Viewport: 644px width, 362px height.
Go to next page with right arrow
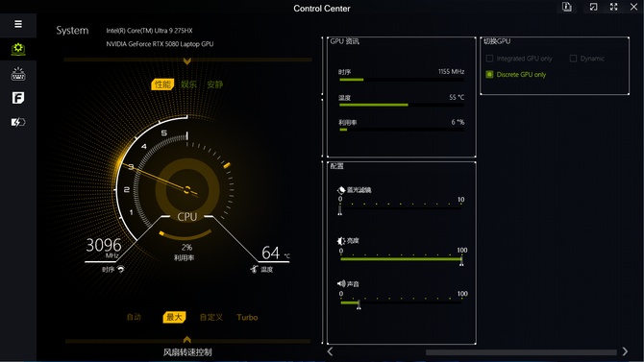point(625,351)
